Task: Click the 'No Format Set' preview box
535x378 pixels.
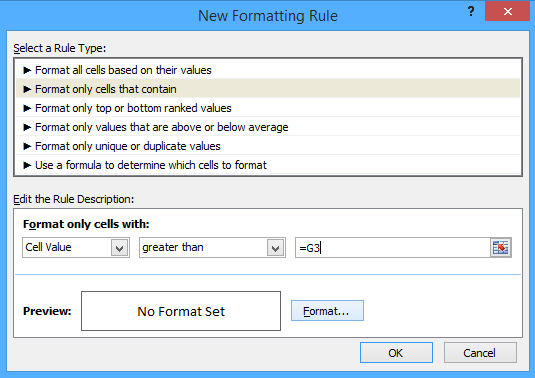Action: [x=181, y=311]
